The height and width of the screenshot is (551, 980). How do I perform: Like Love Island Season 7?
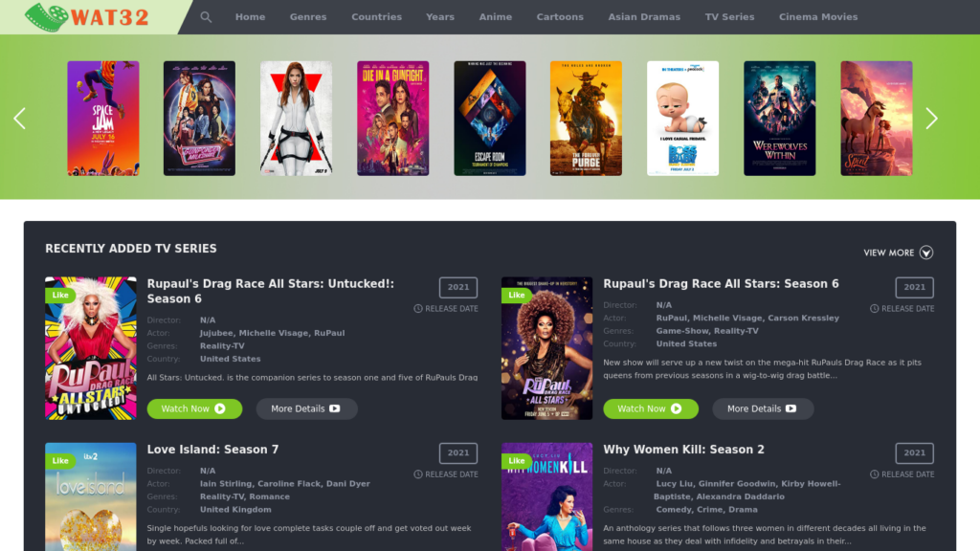click(x=60, y=461)
